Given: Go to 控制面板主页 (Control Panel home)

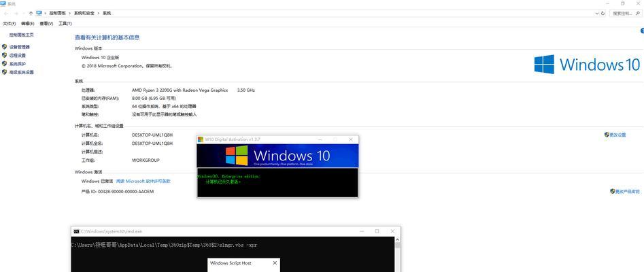Looking at the screenshot, I should click(x=21, y=35).
